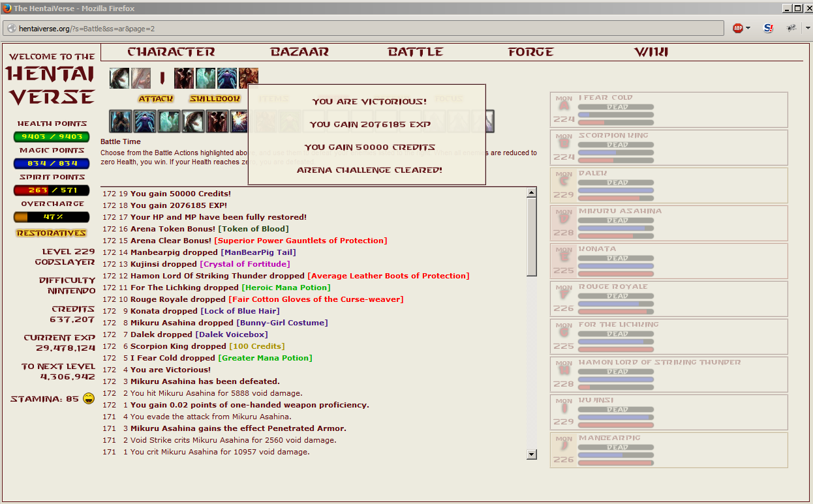Viewport: 813px width, 504px height.
Task: Use the teal third quickbar skill
Action: (169, 121)
